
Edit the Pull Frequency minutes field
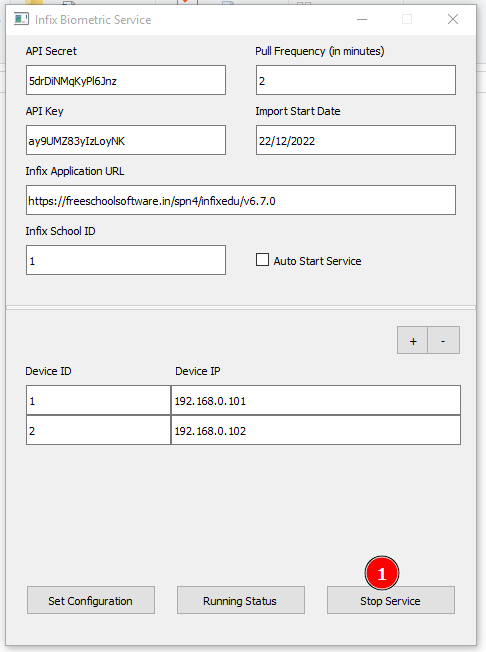pyautogui.click(x=356, y=80)
